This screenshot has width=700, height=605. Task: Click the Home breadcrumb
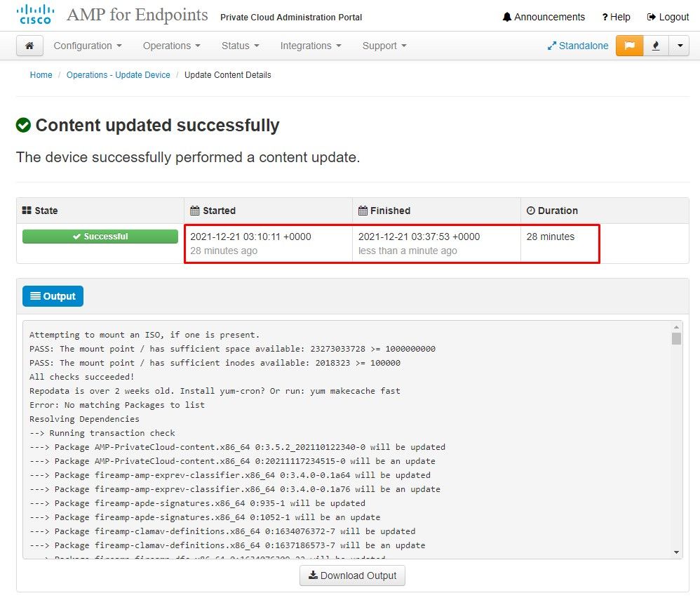click(x=41, y=75)
